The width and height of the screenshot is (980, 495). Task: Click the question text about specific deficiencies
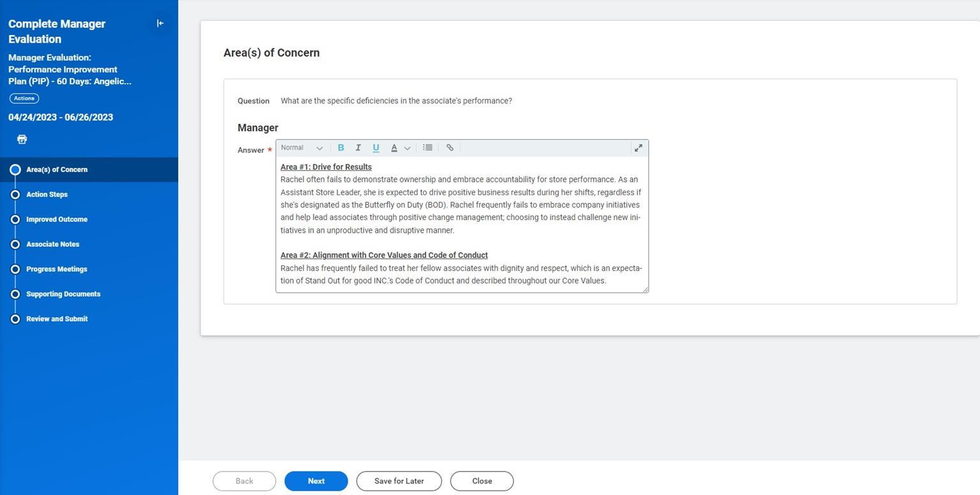396,101
